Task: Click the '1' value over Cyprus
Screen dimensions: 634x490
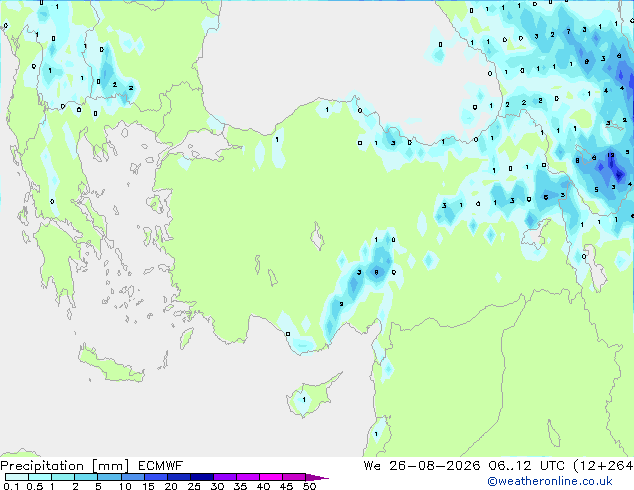Action: 304,399
